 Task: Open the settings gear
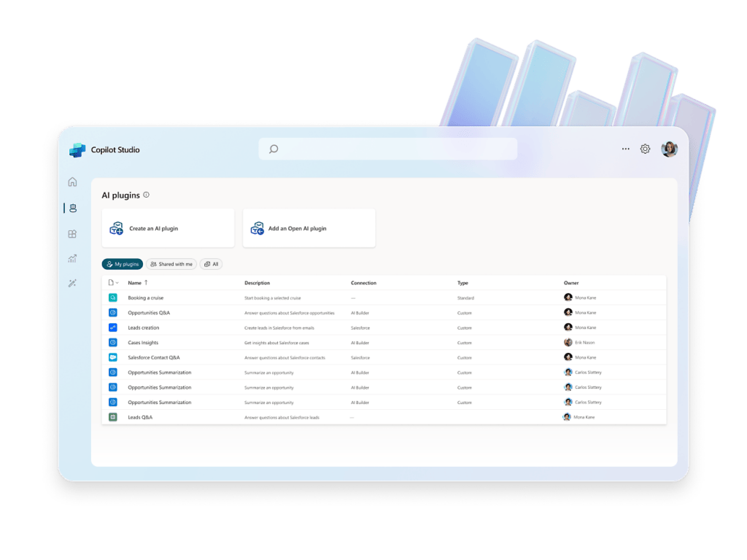point(645,149)
